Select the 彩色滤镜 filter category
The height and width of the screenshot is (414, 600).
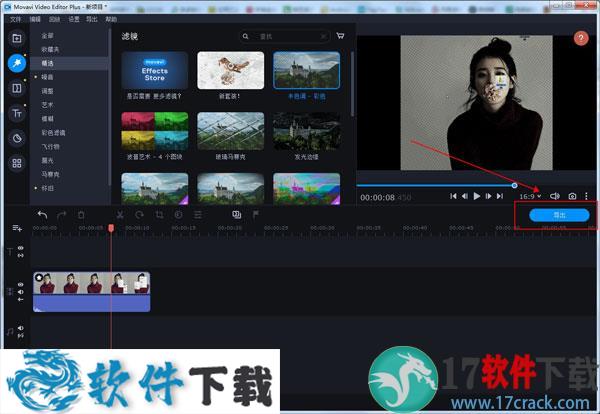[53, 133]
